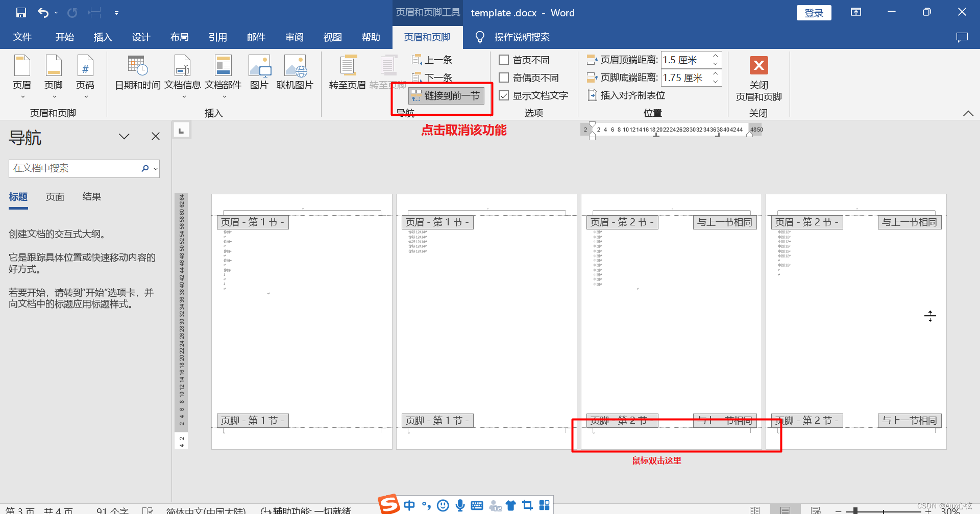Open the ribbon display options icon
The image size is (980, 514).
(856, 12)
